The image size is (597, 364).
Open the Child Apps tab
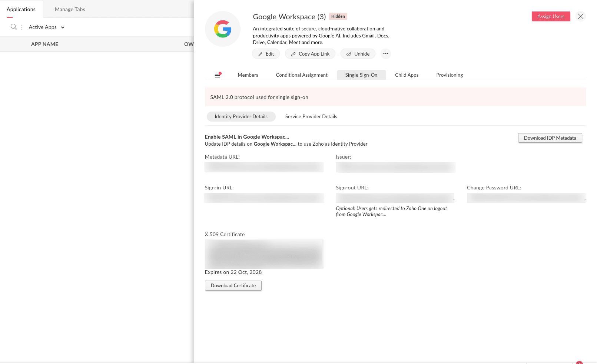click(407, 75)
